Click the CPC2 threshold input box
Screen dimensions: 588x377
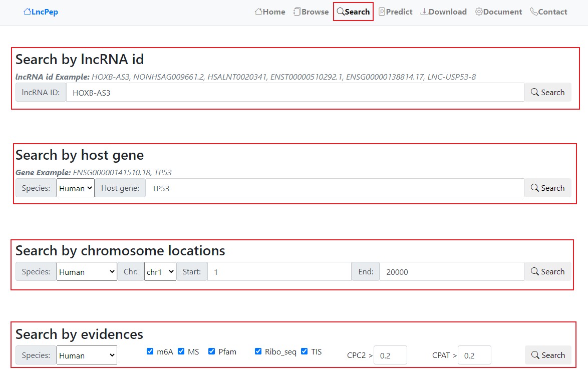click(x=390, y=355)
